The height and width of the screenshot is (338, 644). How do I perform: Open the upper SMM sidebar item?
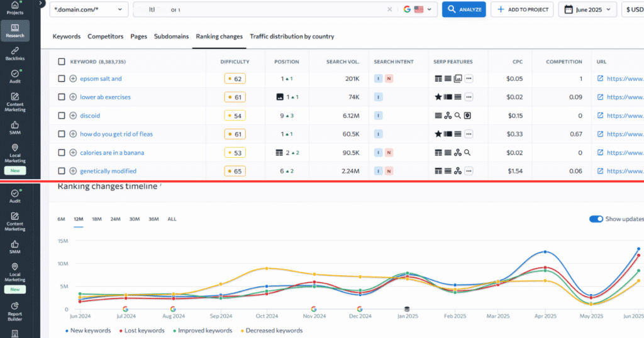[15, 128]
